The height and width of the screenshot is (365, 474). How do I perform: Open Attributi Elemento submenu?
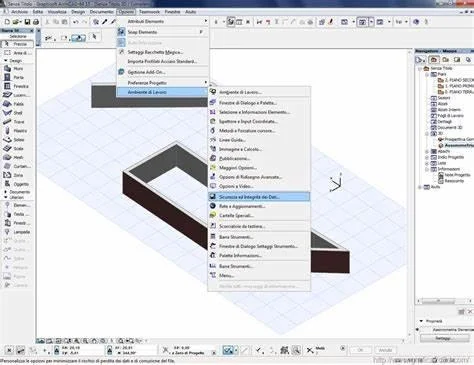163,21
